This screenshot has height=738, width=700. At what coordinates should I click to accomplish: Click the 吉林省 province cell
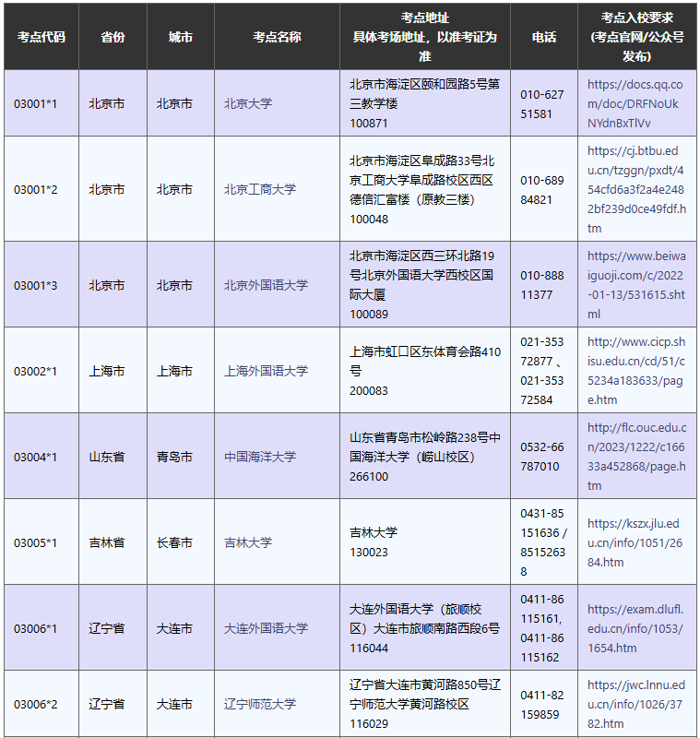coord(113,542)
